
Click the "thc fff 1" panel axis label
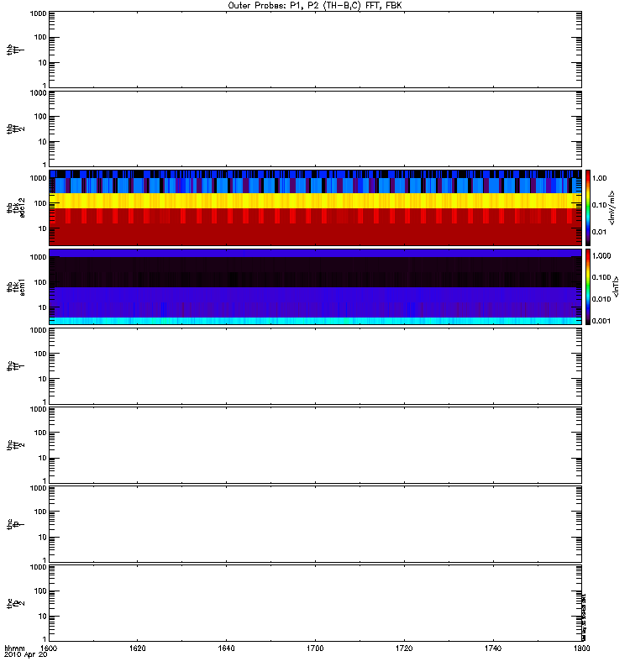click(x=15, y=365)
